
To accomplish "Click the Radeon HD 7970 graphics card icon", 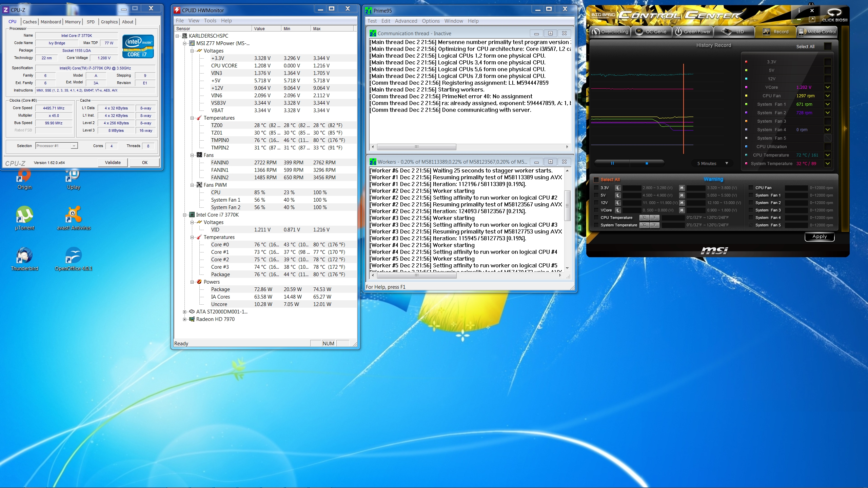I will tap(192, 319).
